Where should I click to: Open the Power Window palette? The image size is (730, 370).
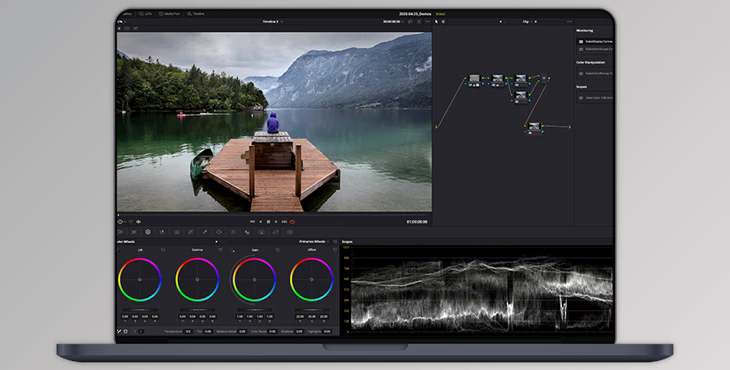point(219,232)
